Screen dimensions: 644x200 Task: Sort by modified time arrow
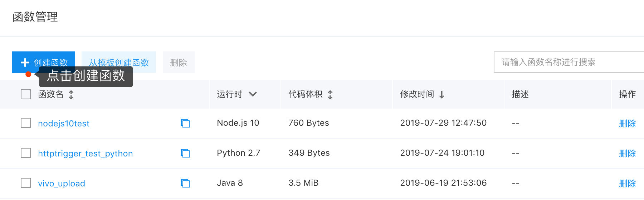tap(442, 95)
